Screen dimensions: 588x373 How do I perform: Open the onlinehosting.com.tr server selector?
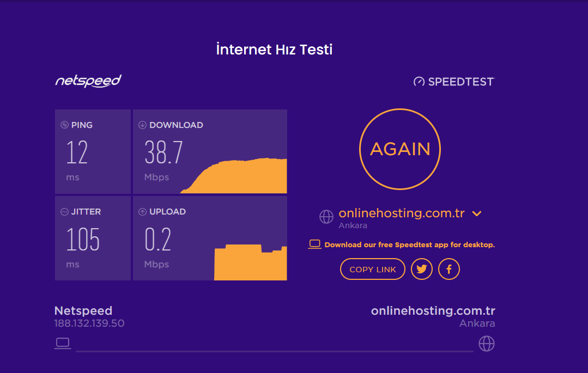pos(401,213)
